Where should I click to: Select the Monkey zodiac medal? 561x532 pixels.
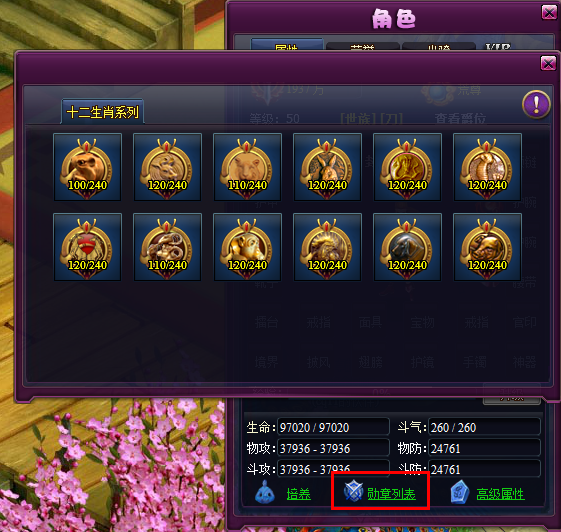point(247,247)
